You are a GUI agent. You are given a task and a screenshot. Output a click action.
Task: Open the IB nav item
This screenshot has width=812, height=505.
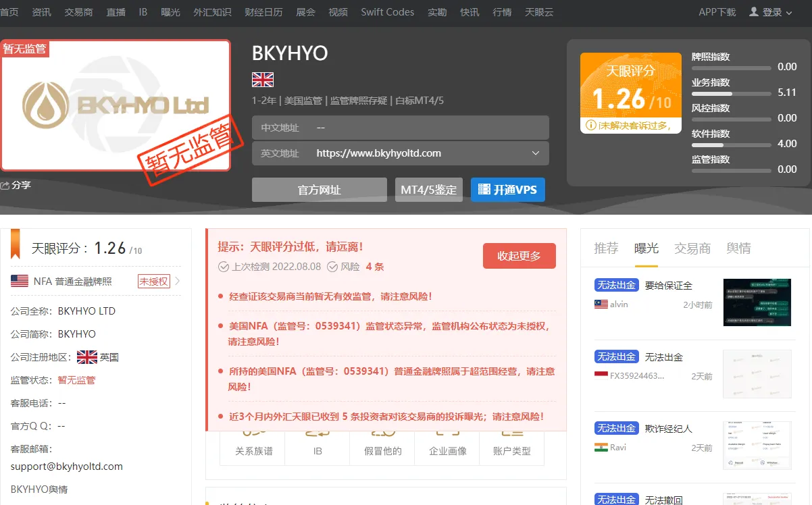[x=143, y=12]
